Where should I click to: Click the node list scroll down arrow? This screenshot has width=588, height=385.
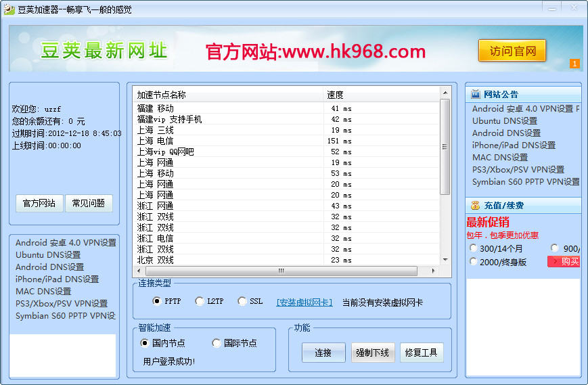point(445,259)
